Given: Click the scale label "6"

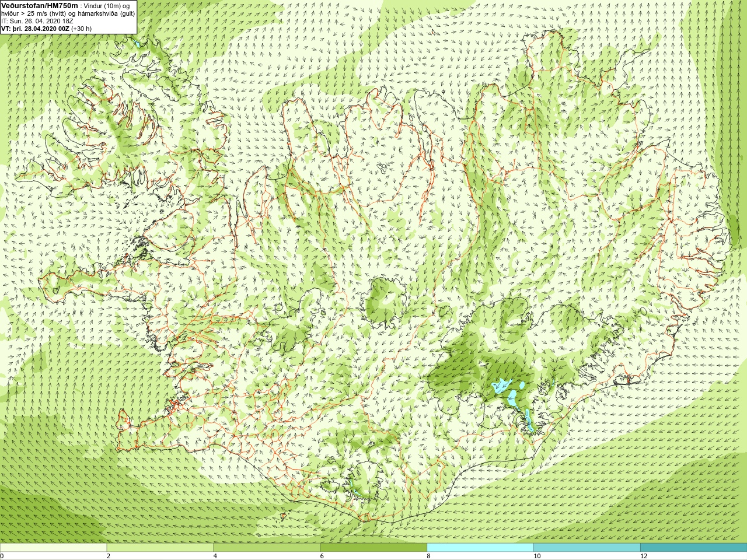Looking at the screenshot, I should point(322,556).
